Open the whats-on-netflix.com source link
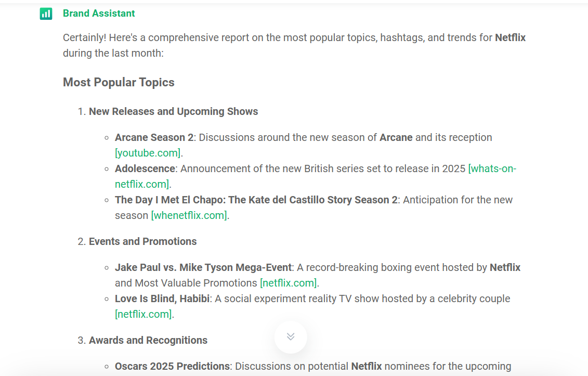Screen dimensions: 588x376 (x=316, y=176)
